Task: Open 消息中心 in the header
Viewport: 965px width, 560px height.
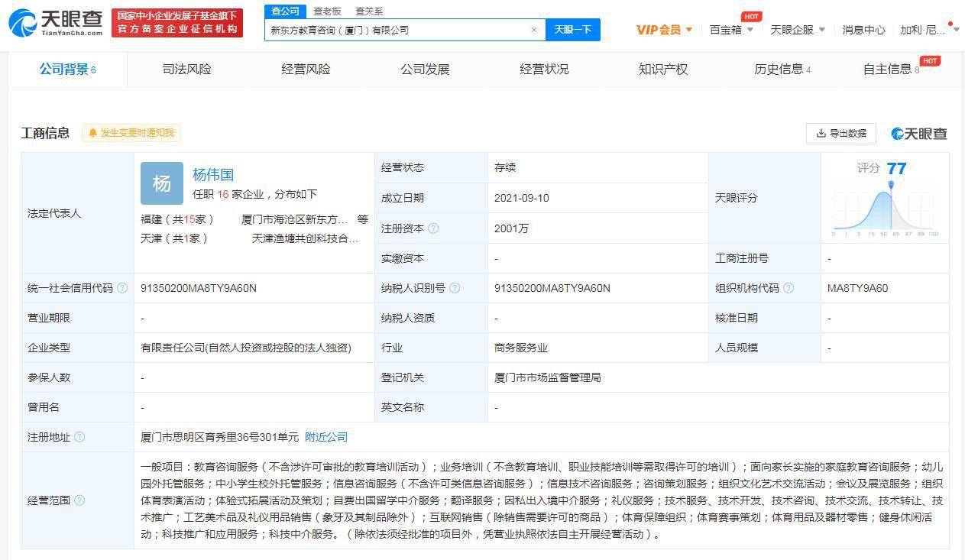Action: tap(863, 30)
